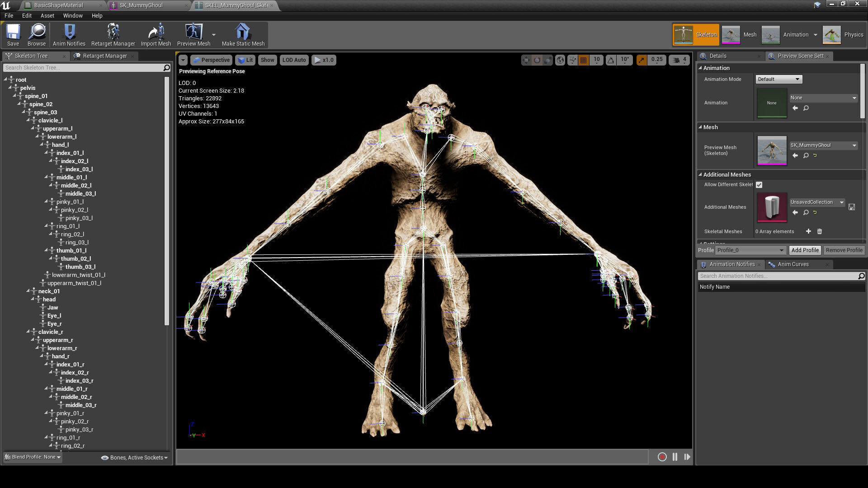Open viewport options arrow menu
Viewport: 868px width, 488px height.
point(183,60)
